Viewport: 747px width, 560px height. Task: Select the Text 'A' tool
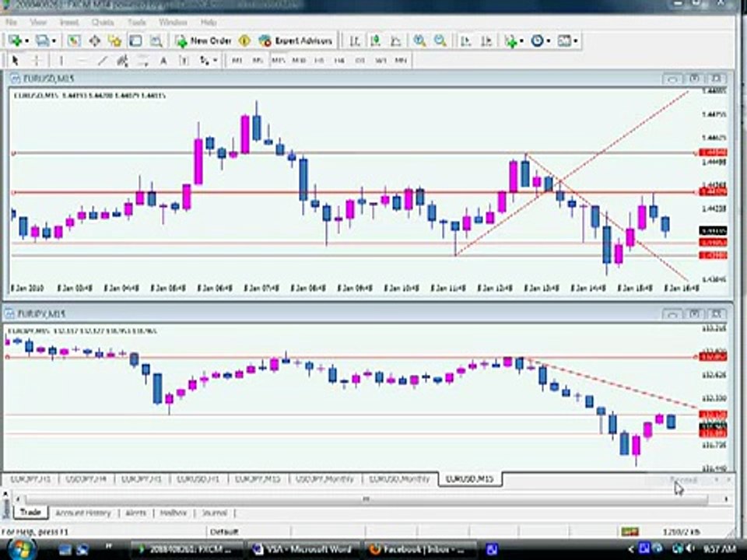point(163,61)
